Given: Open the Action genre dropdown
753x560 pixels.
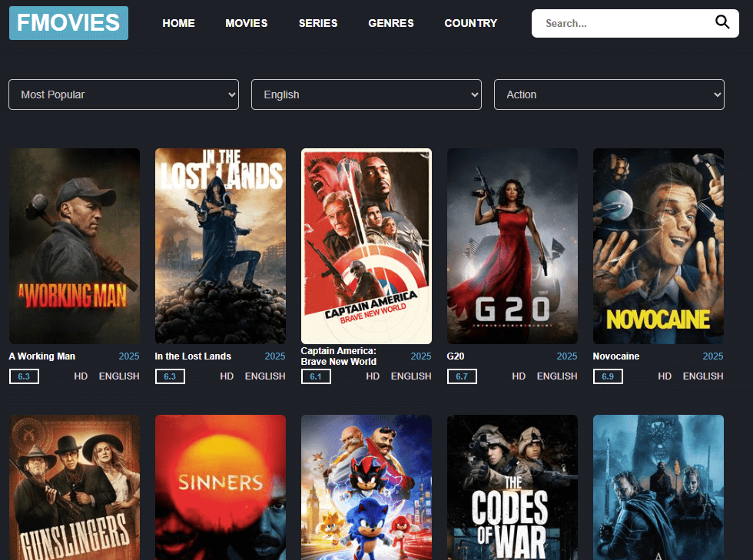Looking at the screenshot, I should pos(609,94).
